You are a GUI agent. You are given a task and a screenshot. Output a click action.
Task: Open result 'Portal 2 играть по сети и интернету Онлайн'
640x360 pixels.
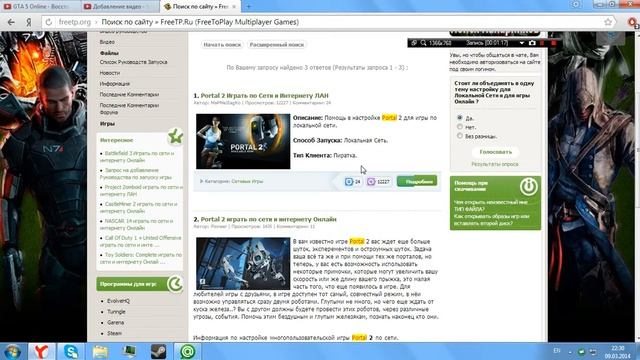pyautogui.click(x=269, y=219)
